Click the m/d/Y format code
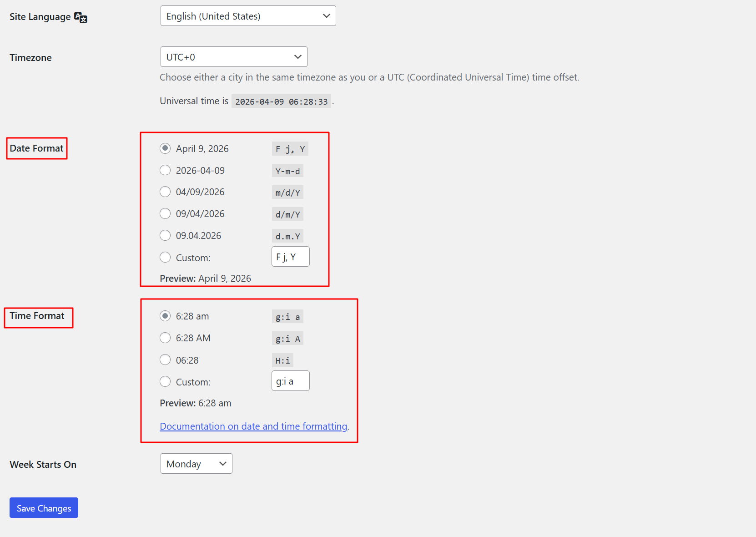The height and width of the screenshot is (537, 756). 287,193
